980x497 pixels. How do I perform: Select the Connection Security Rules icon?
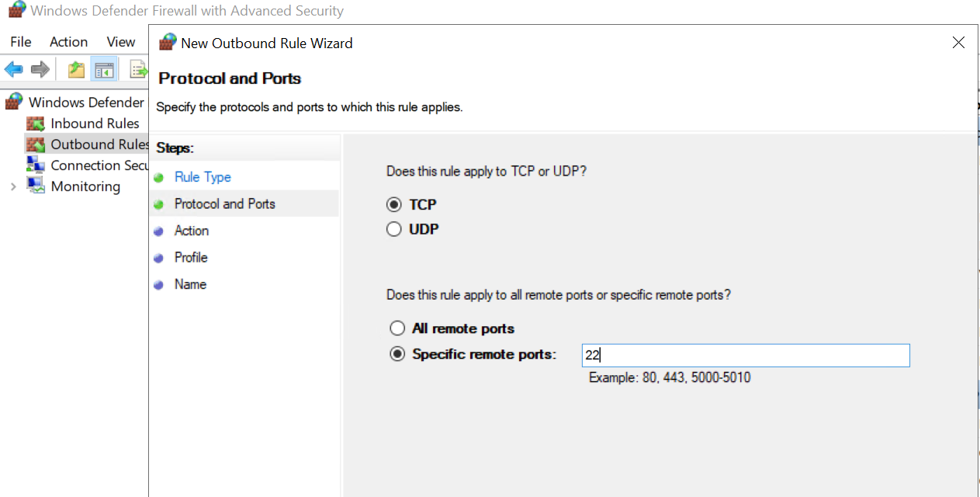pyautogui.click(x=36, y=165)
